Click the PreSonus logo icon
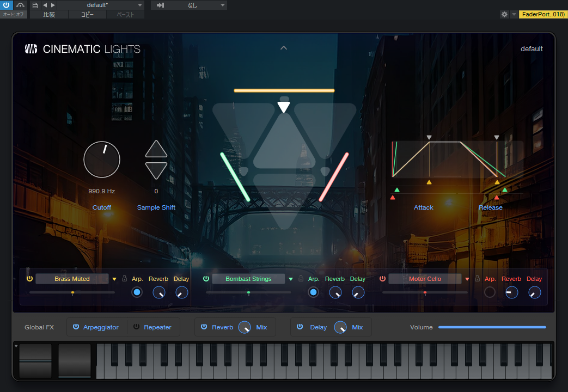This screenshot has height=392, width=568. point(31,49)
